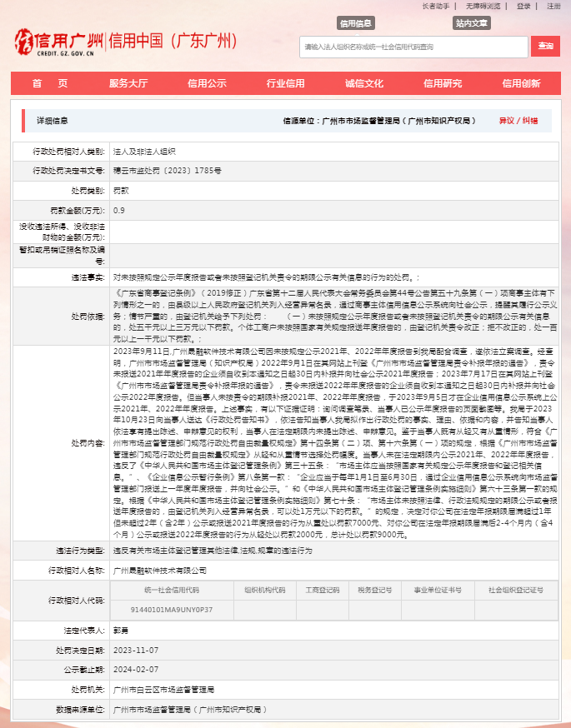Open 服务大厅 navigation menu

coord(128,83)
